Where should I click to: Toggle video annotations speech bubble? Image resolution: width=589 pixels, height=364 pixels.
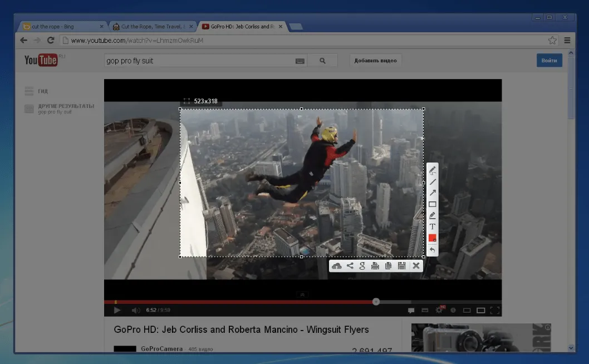click(x=411, y=310)
